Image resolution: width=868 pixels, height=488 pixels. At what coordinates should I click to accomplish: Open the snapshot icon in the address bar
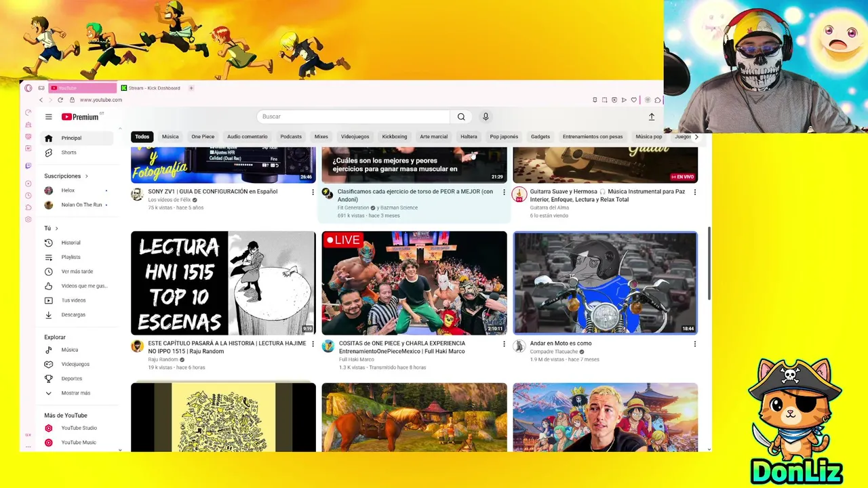pos(604,100)
